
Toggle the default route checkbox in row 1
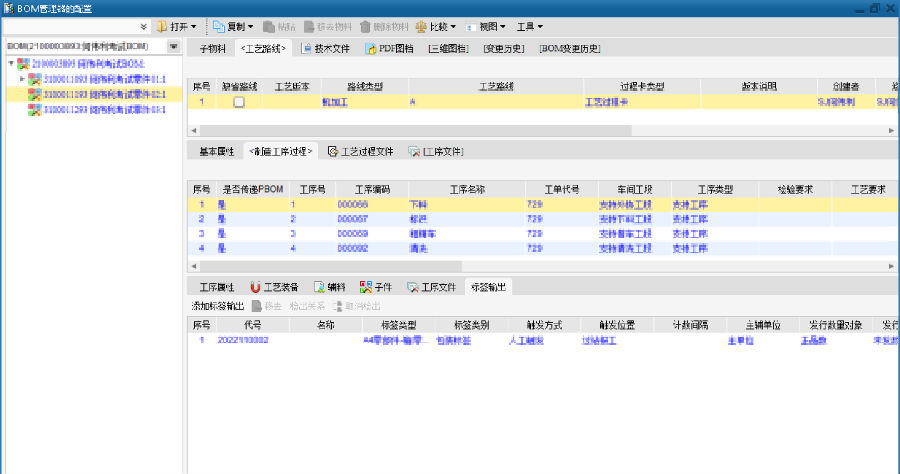tap(238, 102)
